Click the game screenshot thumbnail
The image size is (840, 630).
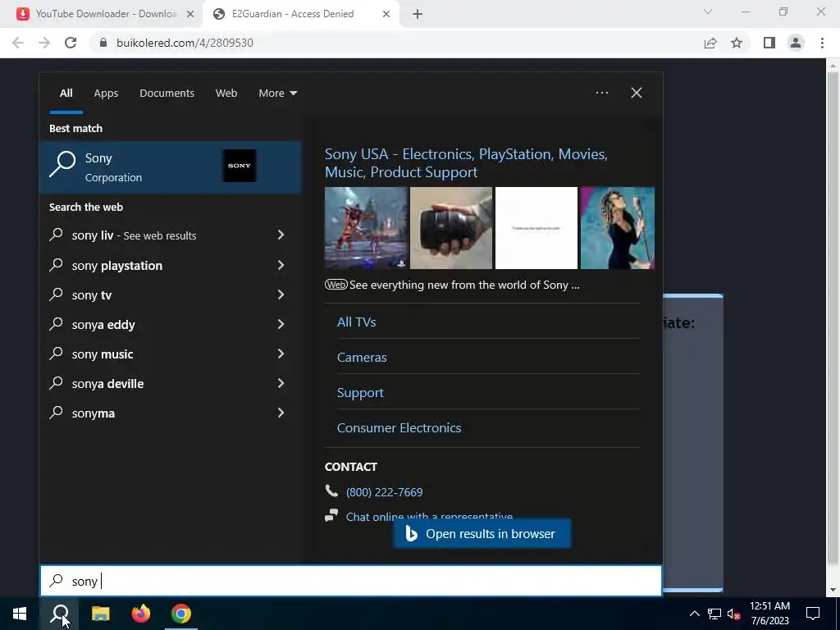point(366,228)
